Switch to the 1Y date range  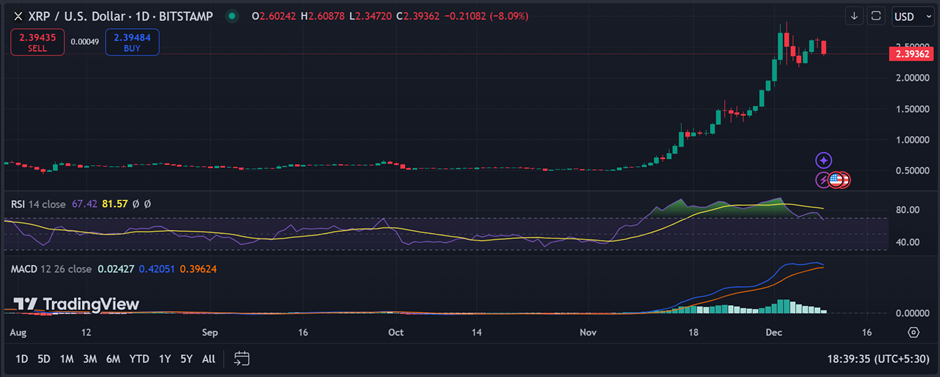click(x=164, y=359)
